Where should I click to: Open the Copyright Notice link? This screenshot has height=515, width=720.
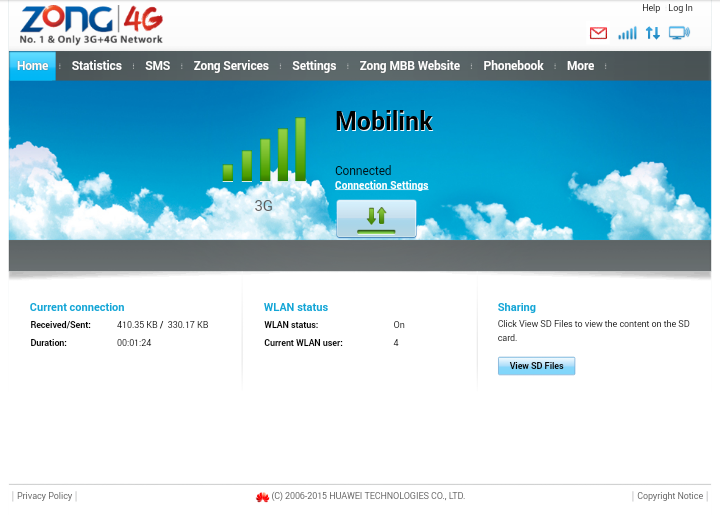670,496
